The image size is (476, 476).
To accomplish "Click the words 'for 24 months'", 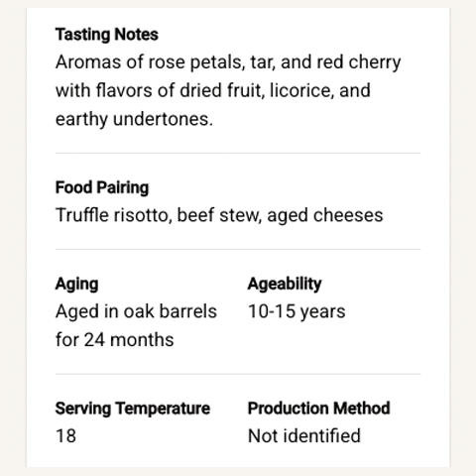I will click(x=114, y=340).
